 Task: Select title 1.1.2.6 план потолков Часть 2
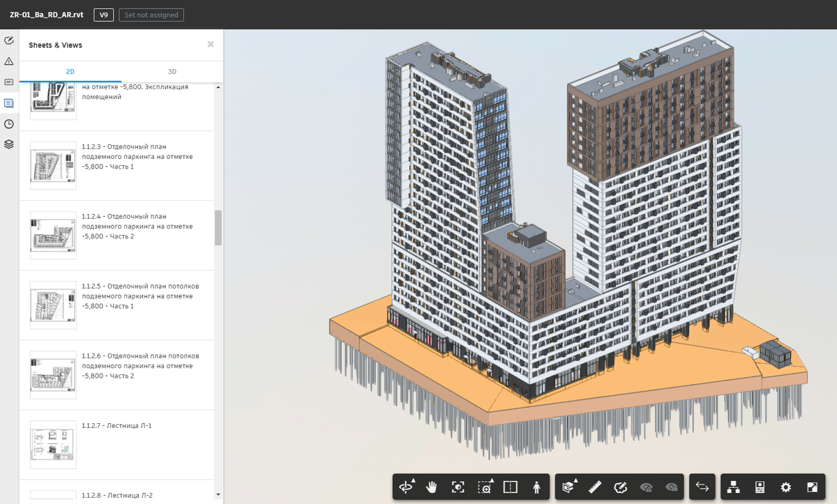click(140, 366)
